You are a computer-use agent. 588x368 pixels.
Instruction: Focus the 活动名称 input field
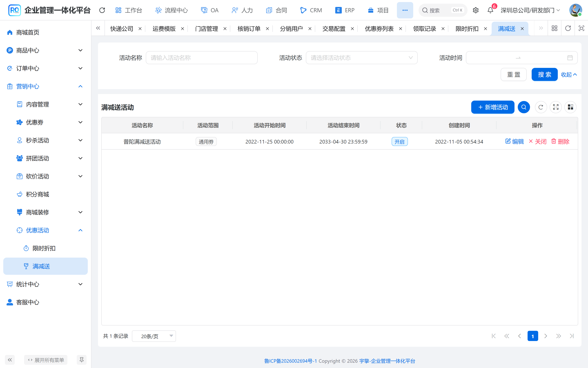click(x=202, y=58)
